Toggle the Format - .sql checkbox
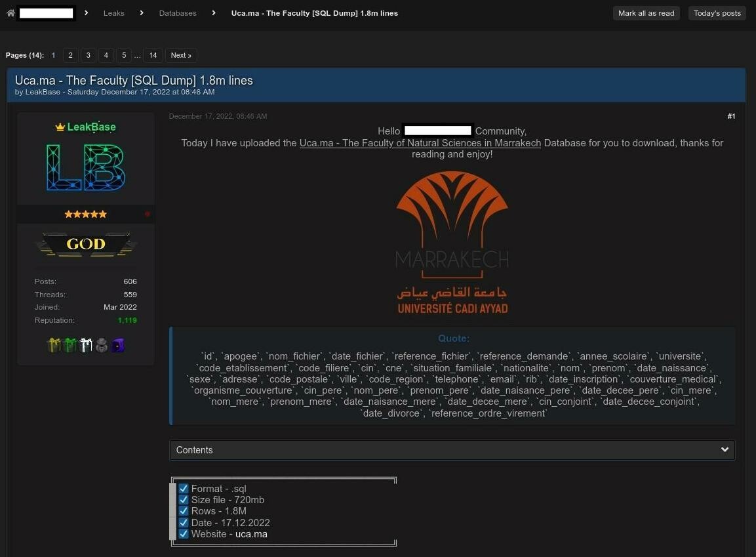The height and width of the screenshot is (557, 756). point(184,489)
